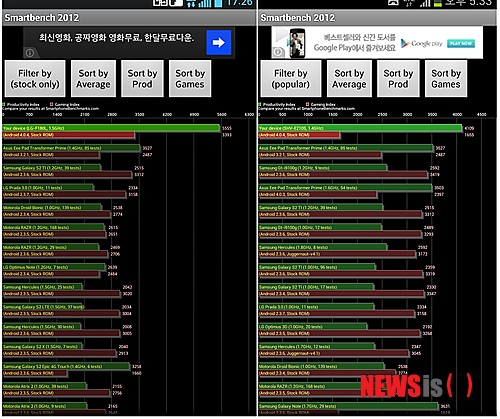Select Samsung Hercules 1.5GHz 30 tests bar
Viewport: 500px width, 419px height.
tap(42, 327)
